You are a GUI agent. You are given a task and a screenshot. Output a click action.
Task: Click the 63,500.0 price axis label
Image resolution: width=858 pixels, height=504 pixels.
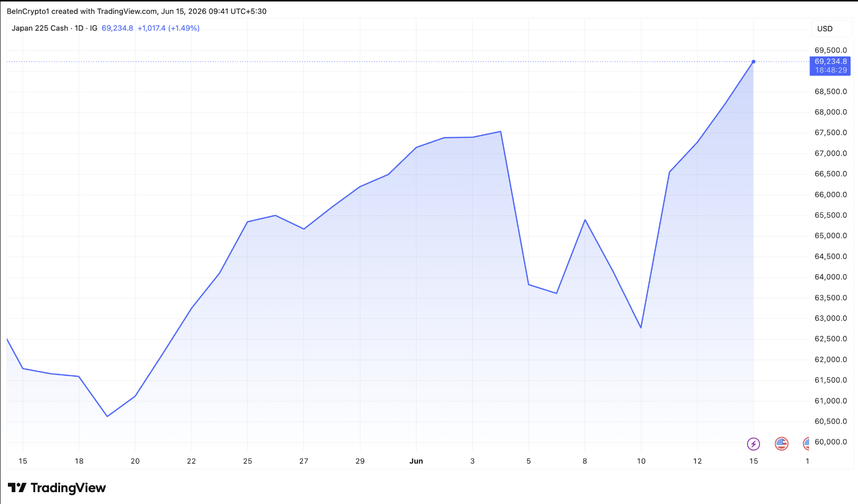tap(831, 298)
